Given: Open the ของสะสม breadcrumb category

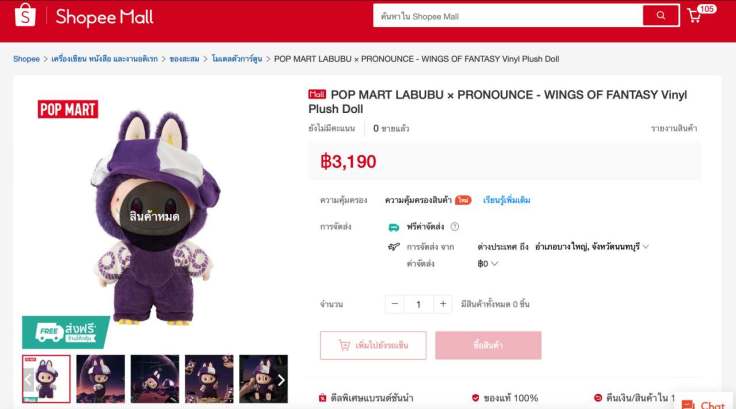Looking at the screenshot, I should (x=184, y=59).
